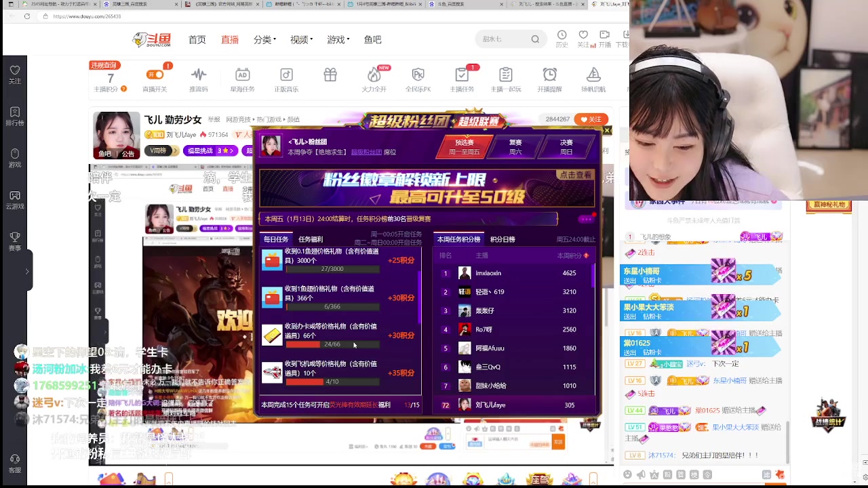Select ranking row 甜妹小蛤蛤
Viewport: 868px width, 488px height.
click(515, 386)
